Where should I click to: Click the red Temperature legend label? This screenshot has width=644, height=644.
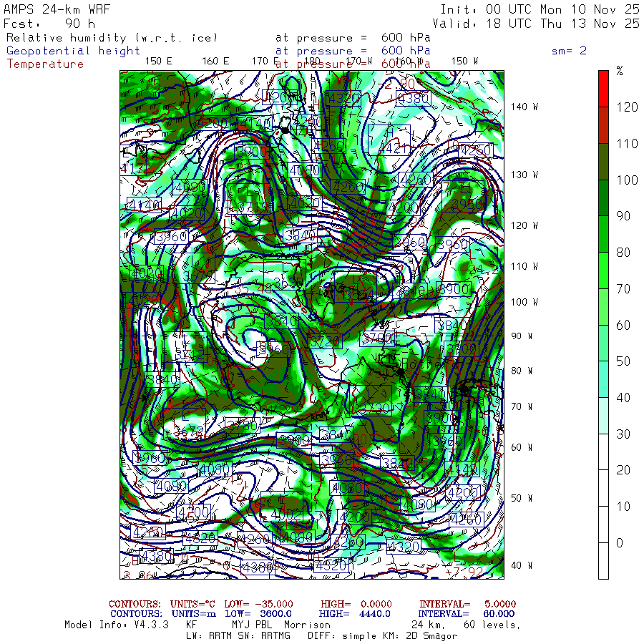[45, 64]
